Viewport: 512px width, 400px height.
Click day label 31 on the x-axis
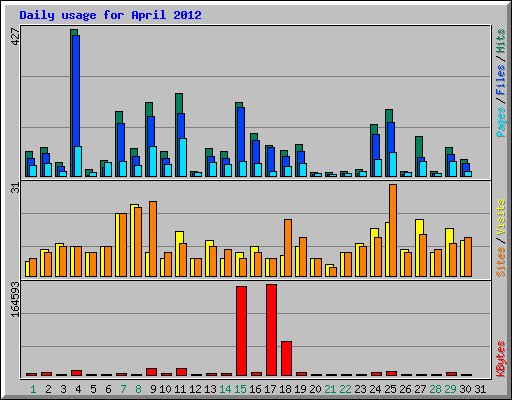pyautogui.click(x=480, y=389)
